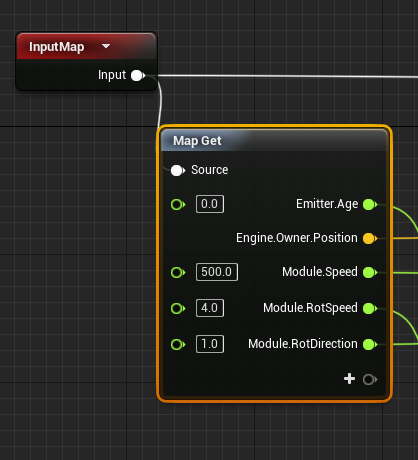Click the Input output pin on InputMap
The image size is (418, 460).
[x=138, y=76]
